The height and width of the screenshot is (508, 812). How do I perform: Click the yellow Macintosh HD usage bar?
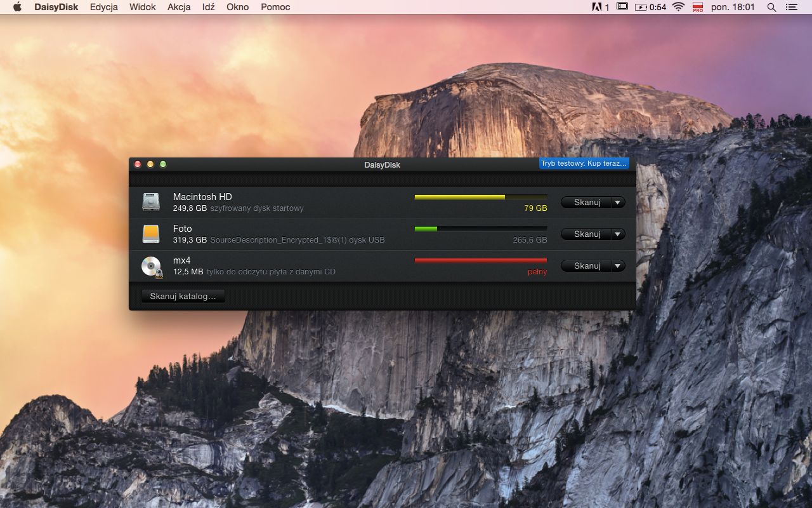481,197
